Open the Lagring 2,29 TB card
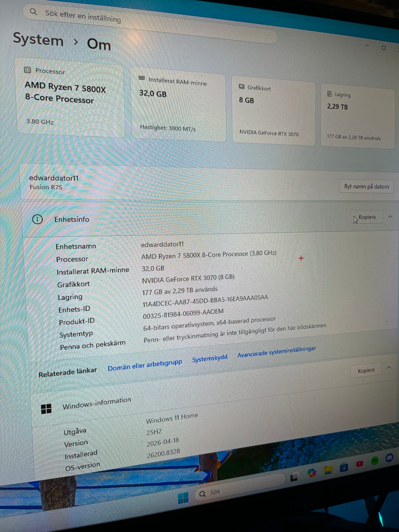 357,116
